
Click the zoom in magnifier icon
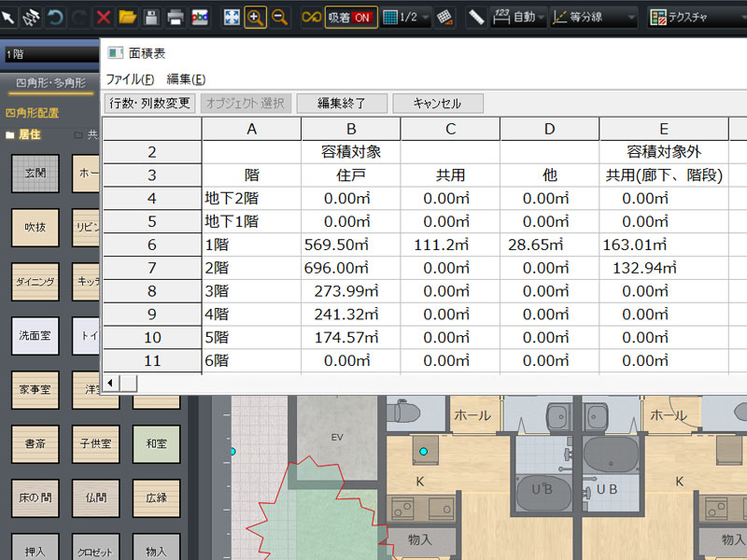coord(254,17)
